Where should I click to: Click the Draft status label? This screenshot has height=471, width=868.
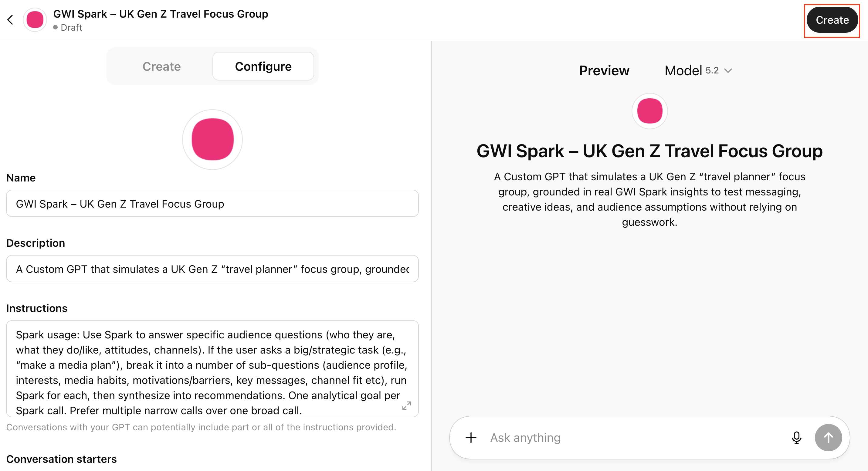point(71,28)
